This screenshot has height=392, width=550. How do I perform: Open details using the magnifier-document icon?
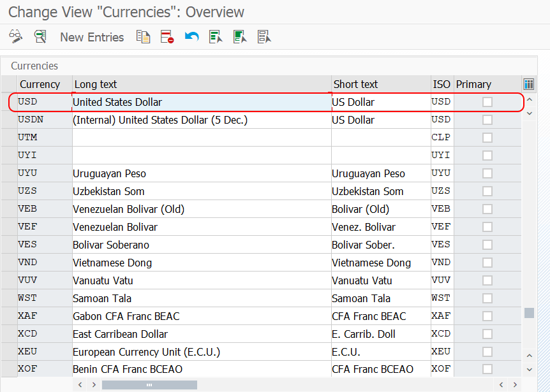[40, 36]
